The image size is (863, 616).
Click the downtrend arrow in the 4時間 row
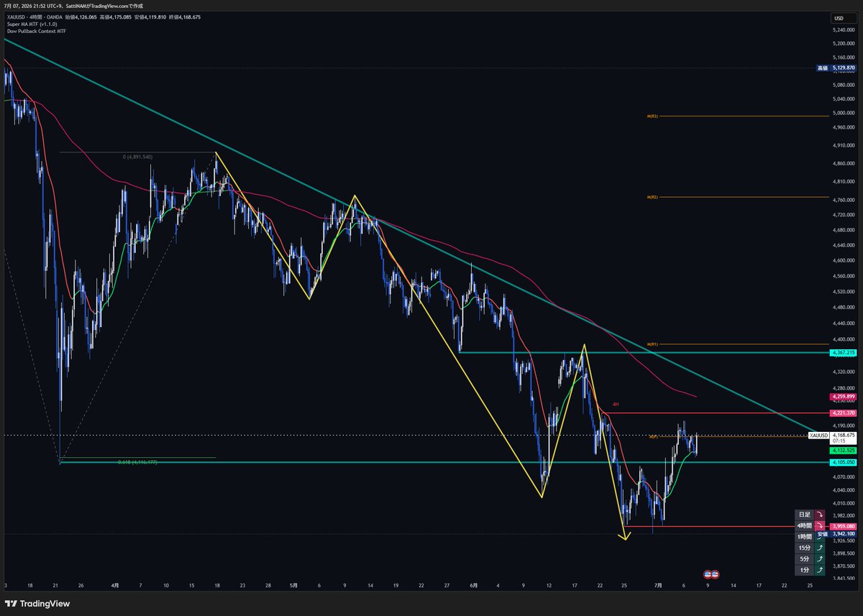(820, 525)
